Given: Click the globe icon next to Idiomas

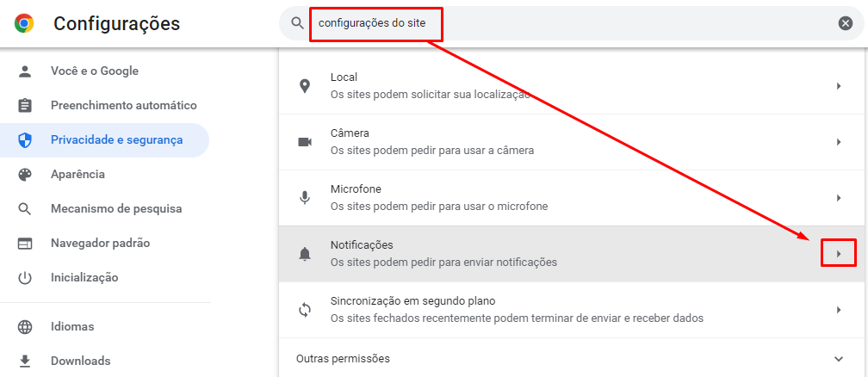Looking at the screenshot, I should (25, 326).
